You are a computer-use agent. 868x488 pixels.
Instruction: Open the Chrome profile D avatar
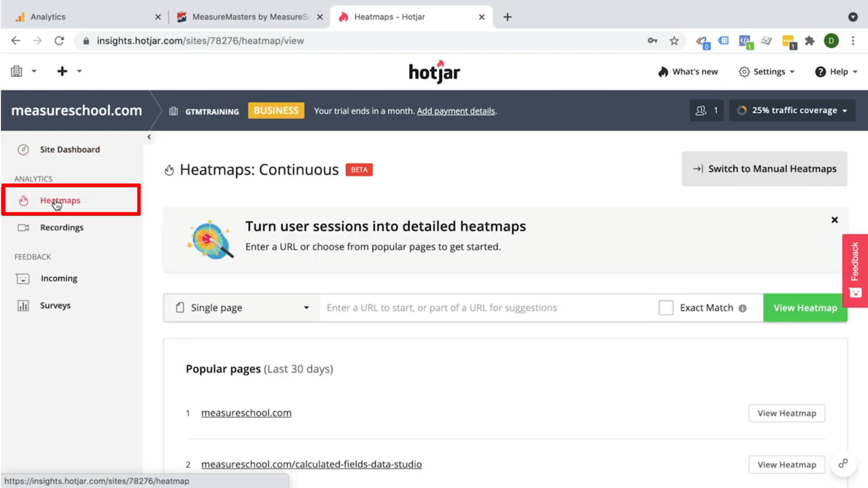pyautogui.click(x=831, y=41)
